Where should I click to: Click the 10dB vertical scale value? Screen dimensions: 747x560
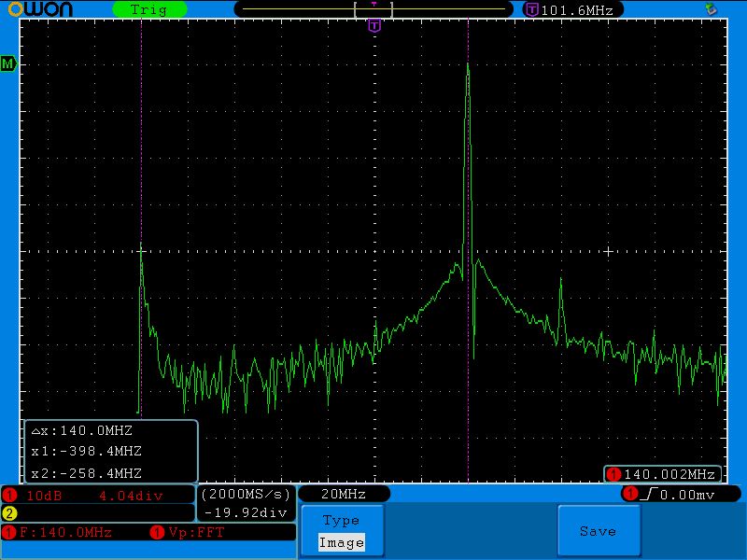(x=44, y=496)
